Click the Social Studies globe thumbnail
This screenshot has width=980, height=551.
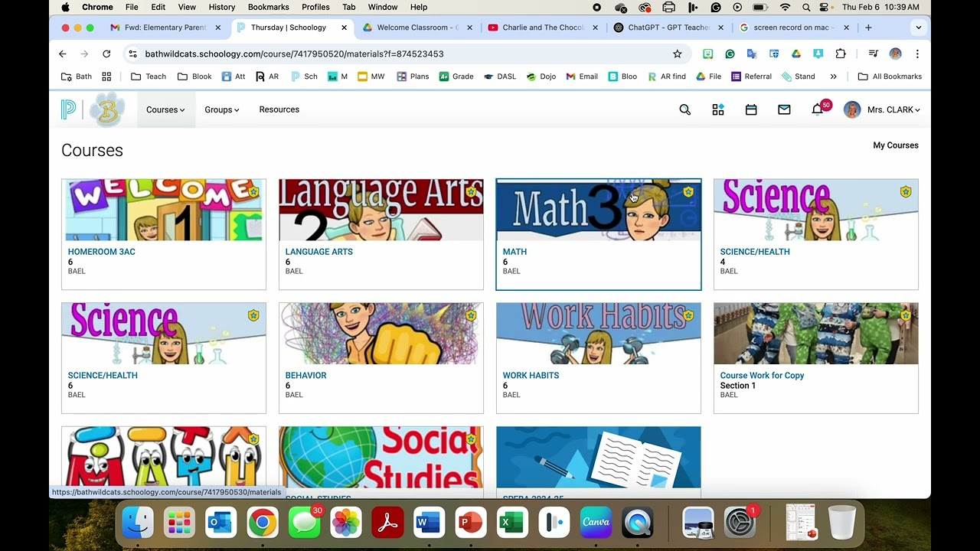coord(381,457)
